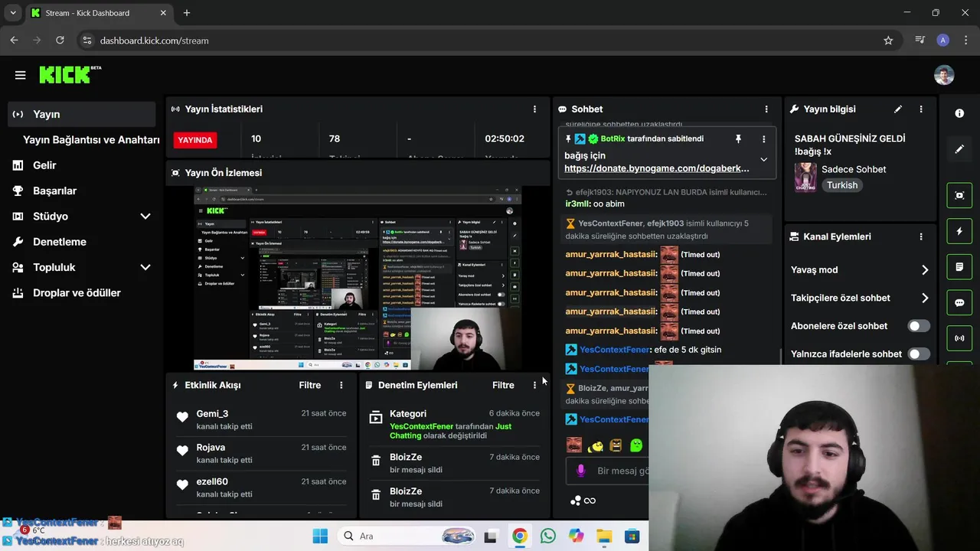
Task: Open the Denetim Eylemleri Filtre dropdown
Action: [x=503, y=385]
